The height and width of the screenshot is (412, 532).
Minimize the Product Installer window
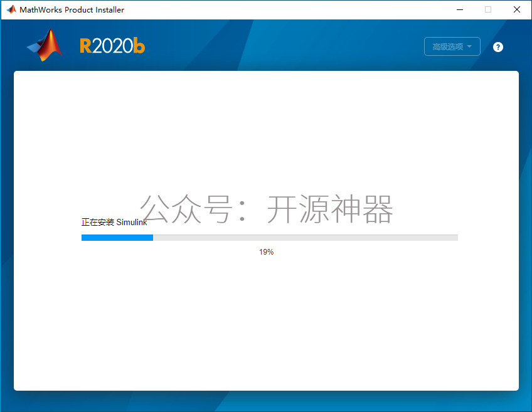pyautogui.click(x=460, y=9)
